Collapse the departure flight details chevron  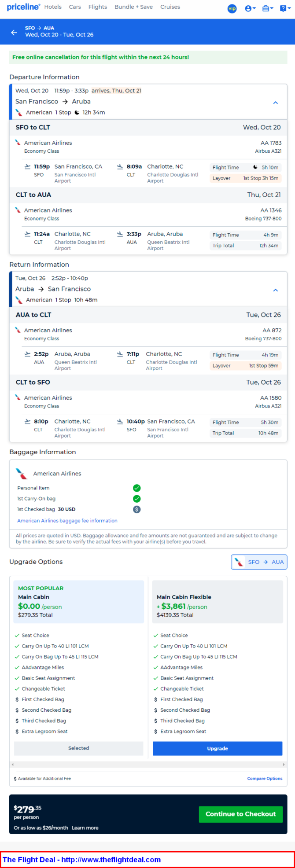tap(276, 103)
